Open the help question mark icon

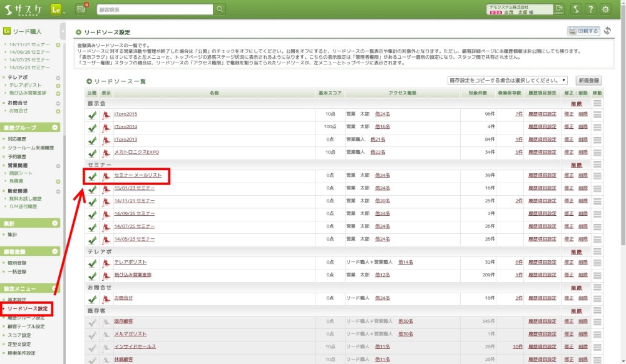tap(590, 9)
